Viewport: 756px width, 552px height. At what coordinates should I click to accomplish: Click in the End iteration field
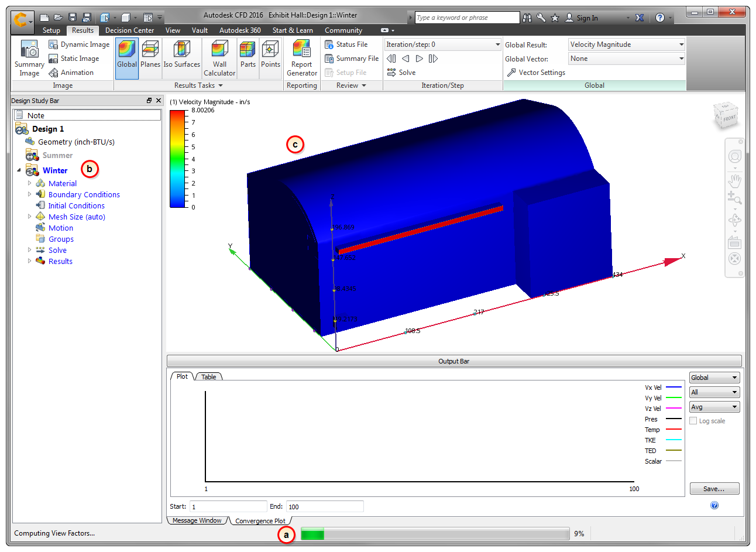click(325, 506)
